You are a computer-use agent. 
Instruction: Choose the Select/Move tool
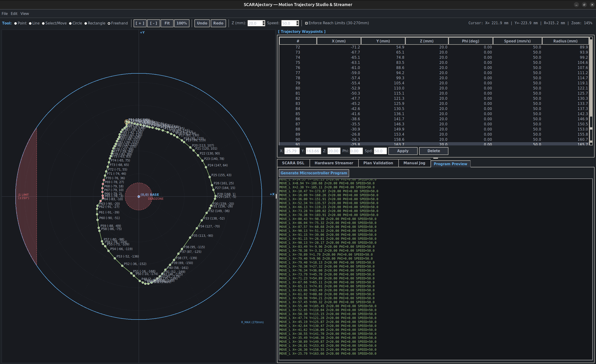pos(54,23)
